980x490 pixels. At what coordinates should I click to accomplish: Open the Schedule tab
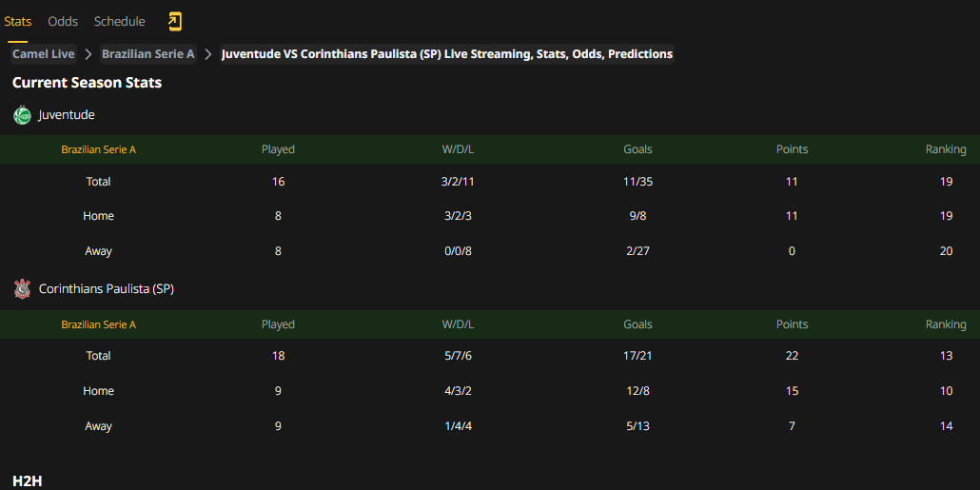click(x=119, y=21)
